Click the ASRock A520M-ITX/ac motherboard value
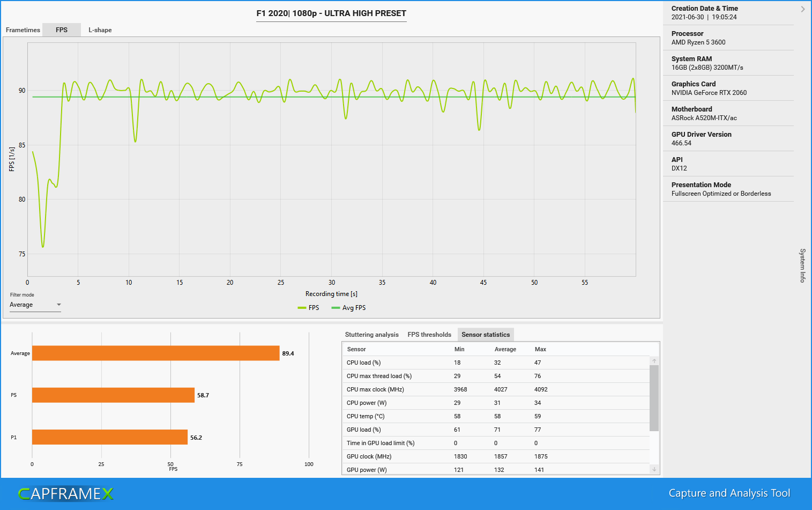Image resolution: width=812 pixels, height=510 pixels. click(x=704, y=118)
